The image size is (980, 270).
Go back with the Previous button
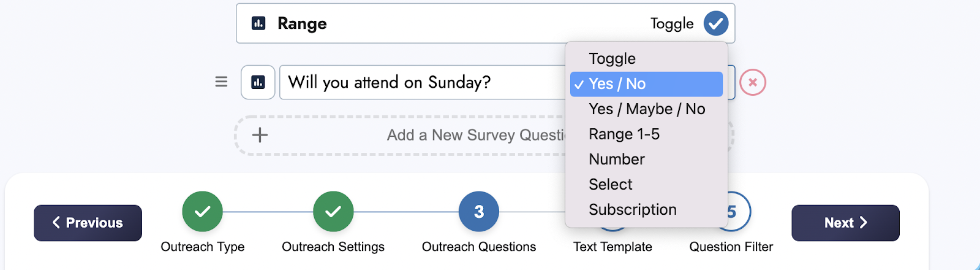(88, 223)
